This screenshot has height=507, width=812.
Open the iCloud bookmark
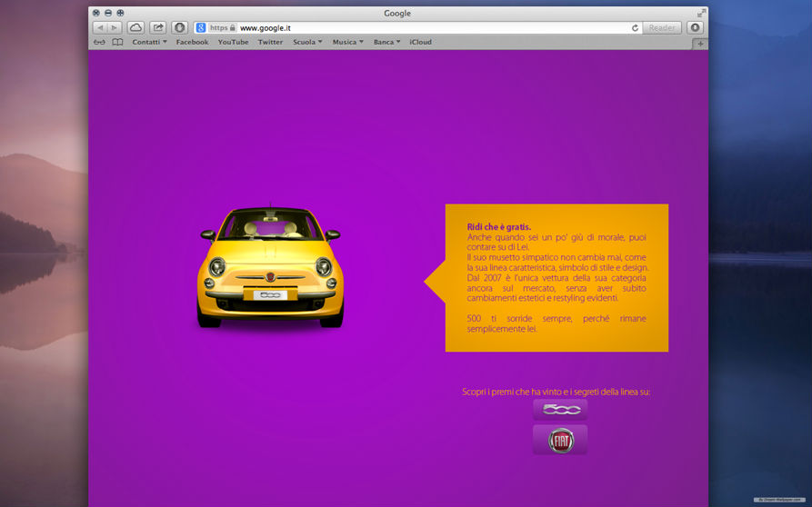(420, 42)
